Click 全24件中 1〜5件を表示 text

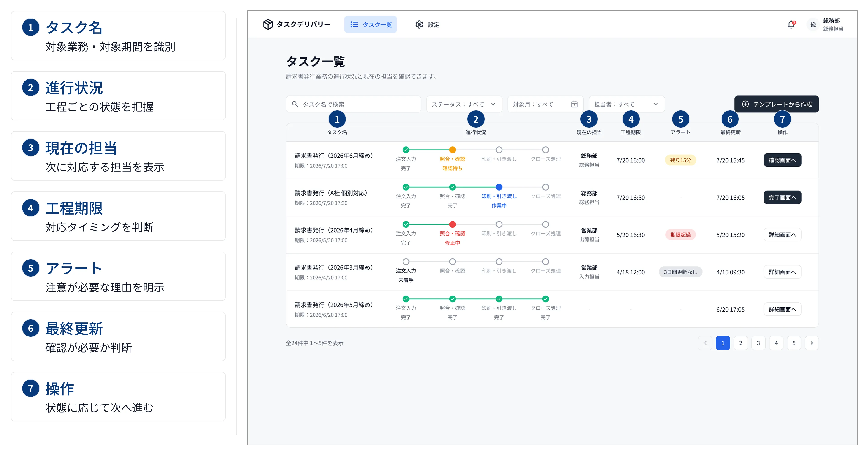pos(314,343)
